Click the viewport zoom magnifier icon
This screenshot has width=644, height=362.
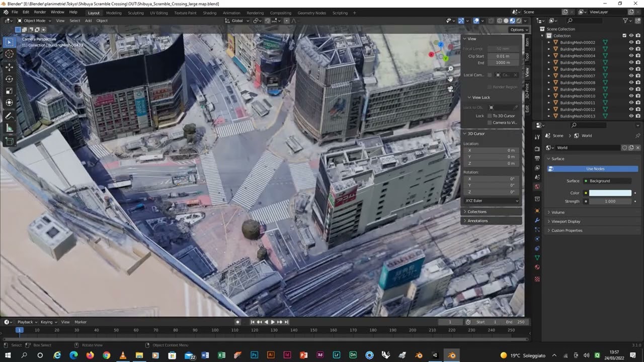[450, 69]
